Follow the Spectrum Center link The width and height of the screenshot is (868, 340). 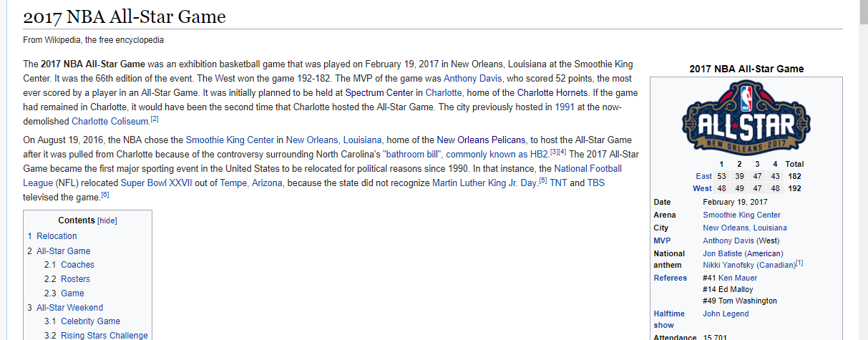coord(379,92)
